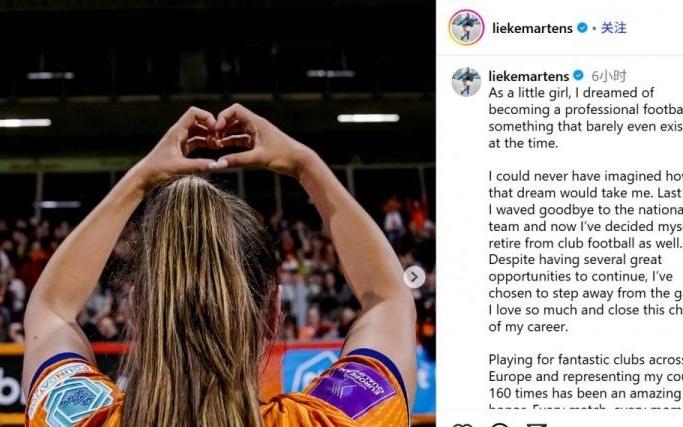Share the post via paper plane icon

[x=536, y=425]
